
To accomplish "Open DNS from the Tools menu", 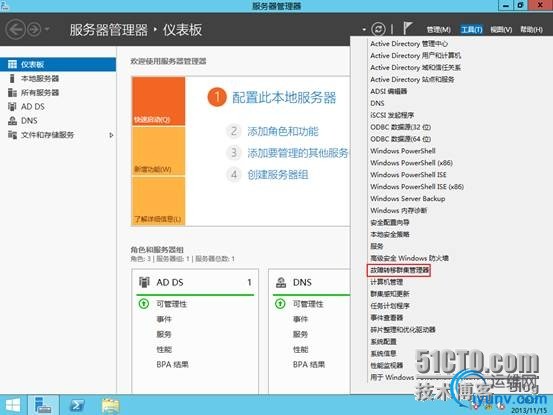I will pyautogui.click(x=377, y=103).
